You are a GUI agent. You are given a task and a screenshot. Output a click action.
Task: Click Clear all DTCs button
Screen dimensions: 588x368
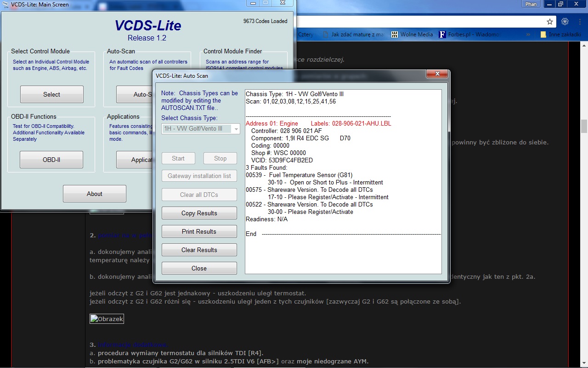199,195
